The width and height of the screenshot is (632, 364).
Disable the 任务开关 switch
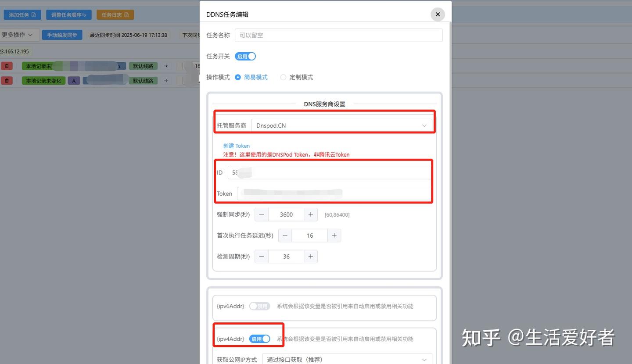245,56
